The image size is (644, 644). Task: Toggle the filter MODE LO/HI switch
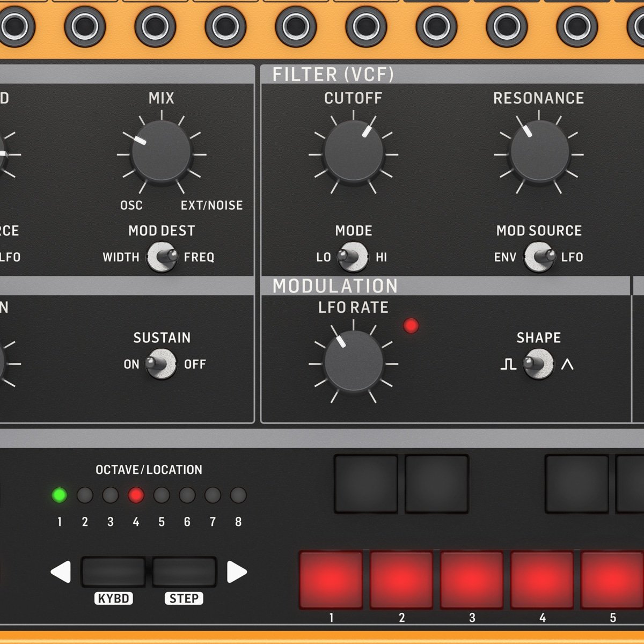coord(353,257)
